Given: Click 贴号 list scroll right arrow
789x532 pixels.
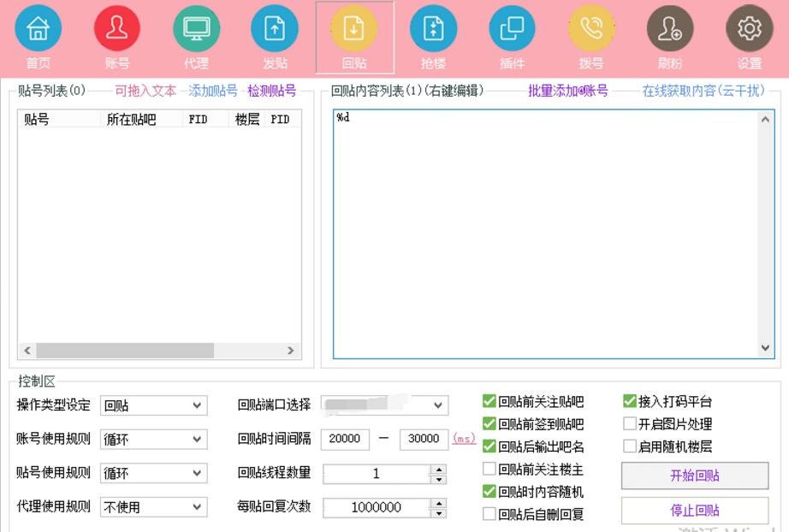Looking at the screenshot, I should pyautogui.click(x=290, y=351).
